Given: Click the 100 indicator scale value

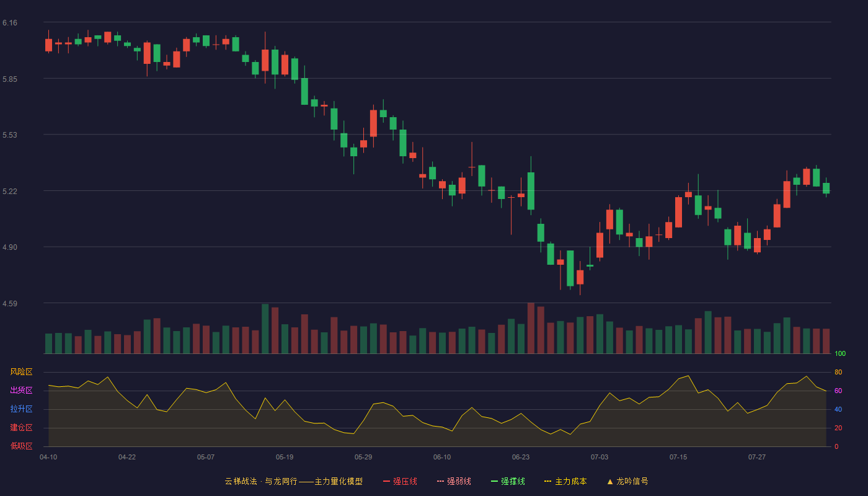Looking at the screenshot, I should 840,354.
